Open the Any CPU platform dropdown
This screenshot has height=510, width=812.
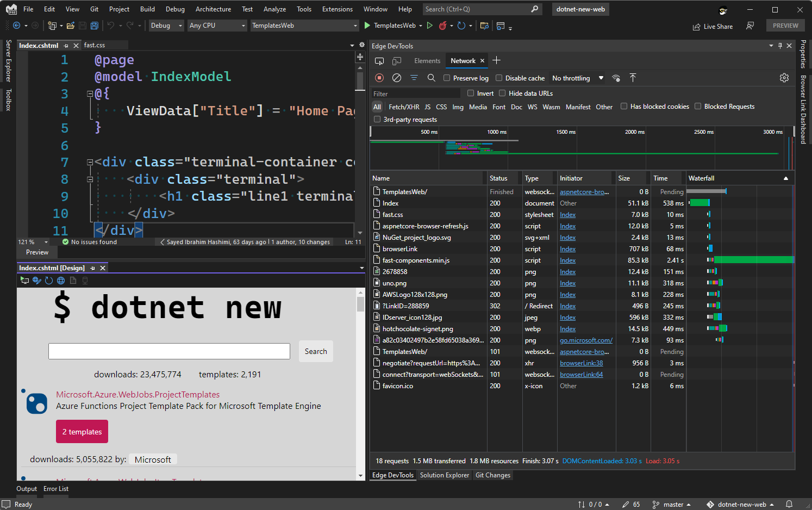217,26
